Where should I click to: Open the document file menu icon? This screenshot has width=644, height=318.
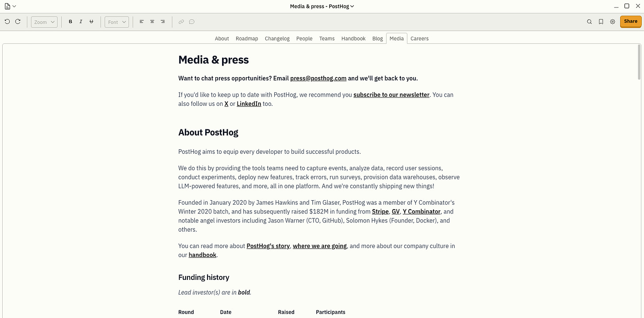coord(10,6)
